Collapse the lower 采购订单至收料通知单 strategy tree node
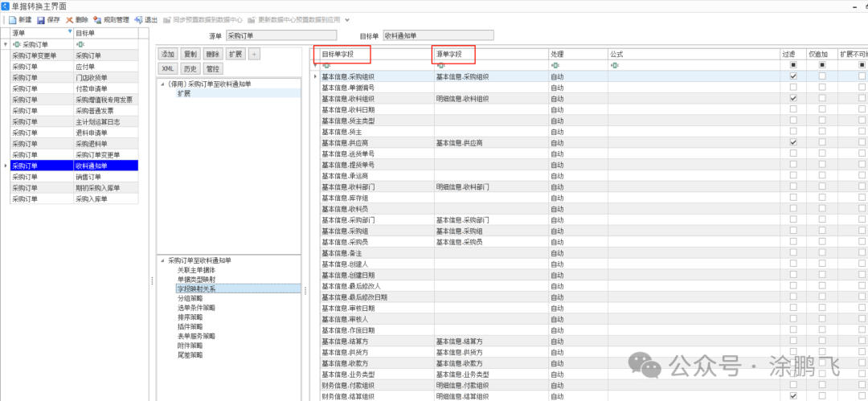The width and height of the screenshot is (868, 401). (x=162, y=260)
